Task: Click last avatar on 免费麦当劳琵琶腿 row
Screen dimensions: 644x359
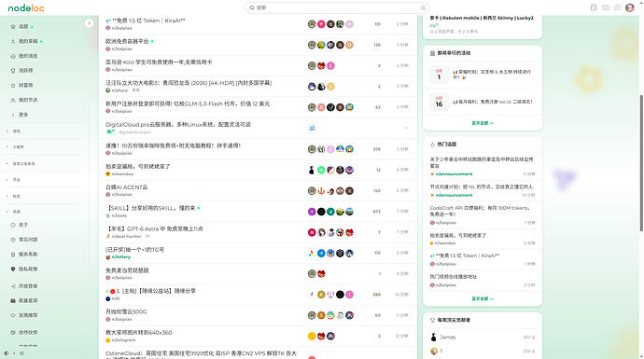Action: [321, 274]
